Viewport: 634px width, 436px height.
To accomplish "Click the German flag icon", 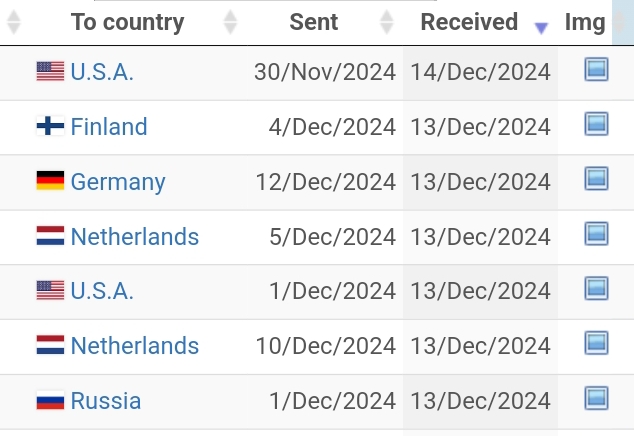I will tap(50, 180).
